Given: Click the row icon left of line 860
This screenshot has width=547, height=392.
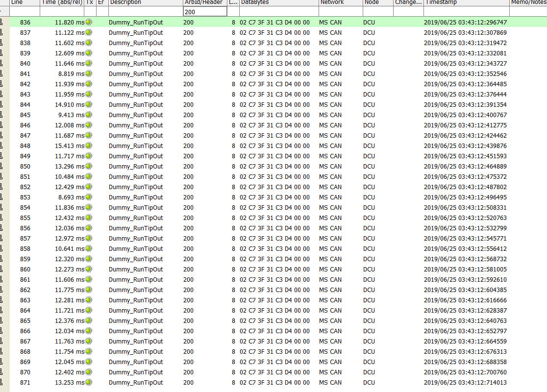Looking at the screenshot, I should pyautogui.click(x=1, y=269).
